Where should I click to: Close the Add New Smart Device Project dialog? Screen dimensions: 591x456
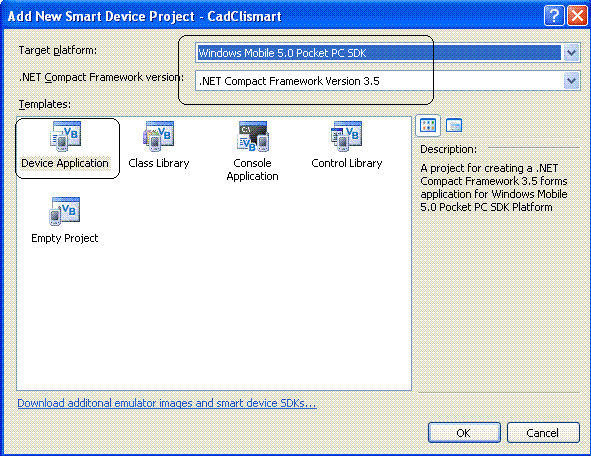coord(577,16)
